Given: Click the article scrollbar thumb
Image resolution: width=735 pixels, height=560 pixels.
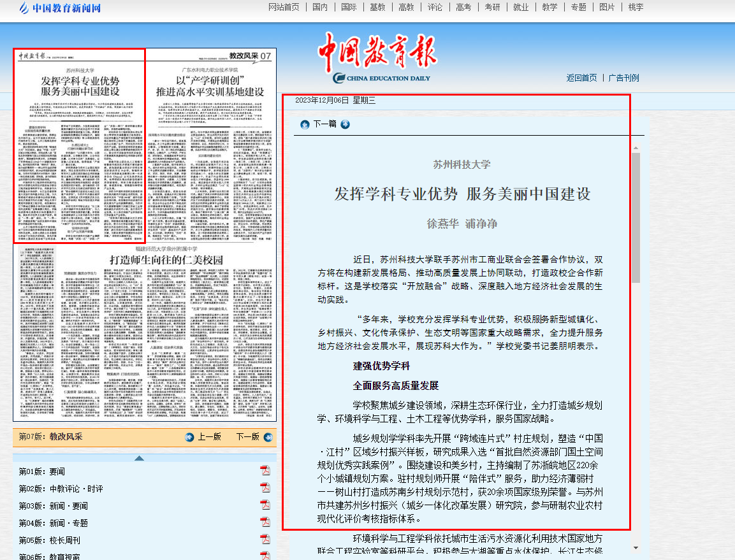Looking at the screenshot, I should [x=636, y=217].
